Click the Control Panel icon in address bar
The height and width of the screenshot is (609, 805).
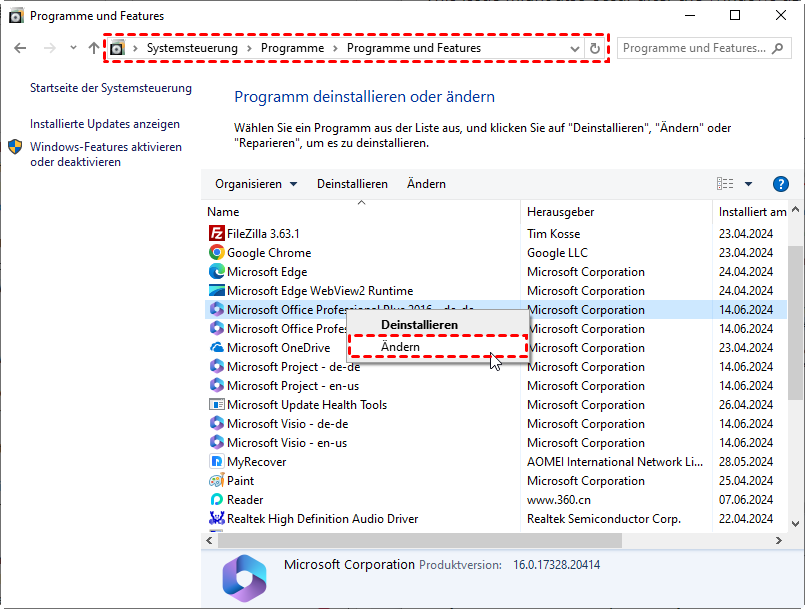coord(117,48)
